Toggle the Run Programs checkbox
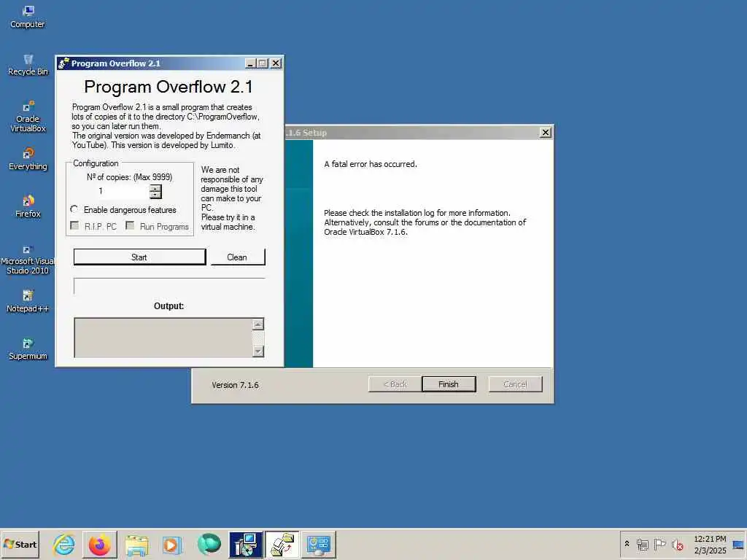Screen dimensions: 747x560 coord(130,226)
